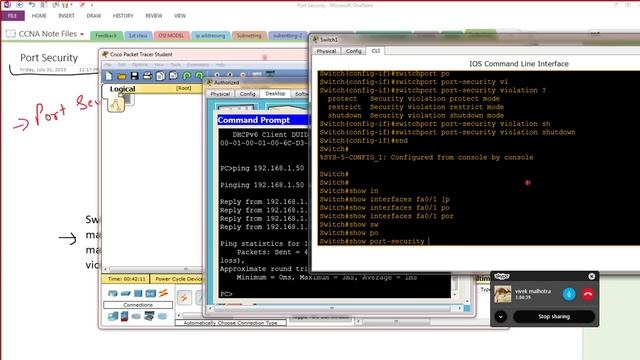Click the Print icon in Packet Tracer toolbar
The height and width of the screenshot is (360, 640).
[x=147, y=76]
